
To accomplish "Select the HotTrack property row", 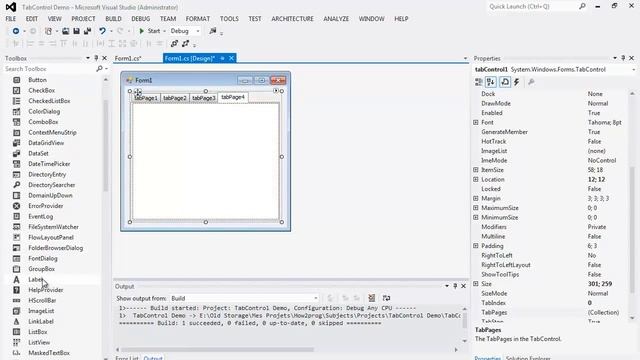I will click(x=551, y=141).
